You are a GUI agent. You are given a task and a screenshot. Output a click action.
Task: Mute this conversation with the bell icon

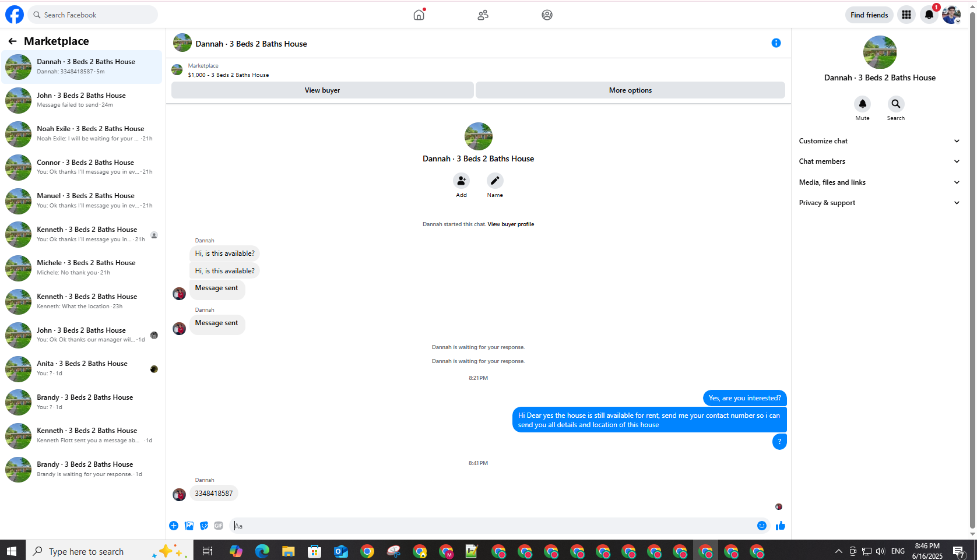862,104
